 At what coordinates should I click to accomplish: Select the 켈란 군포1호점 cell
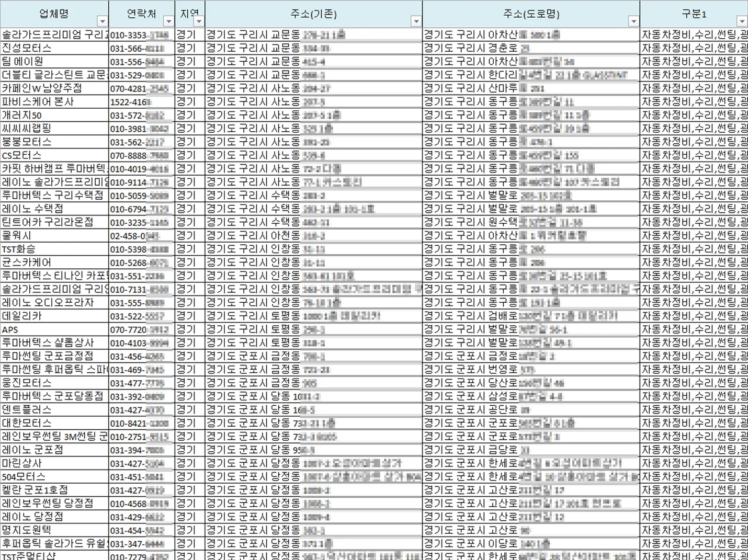point(54,490)
